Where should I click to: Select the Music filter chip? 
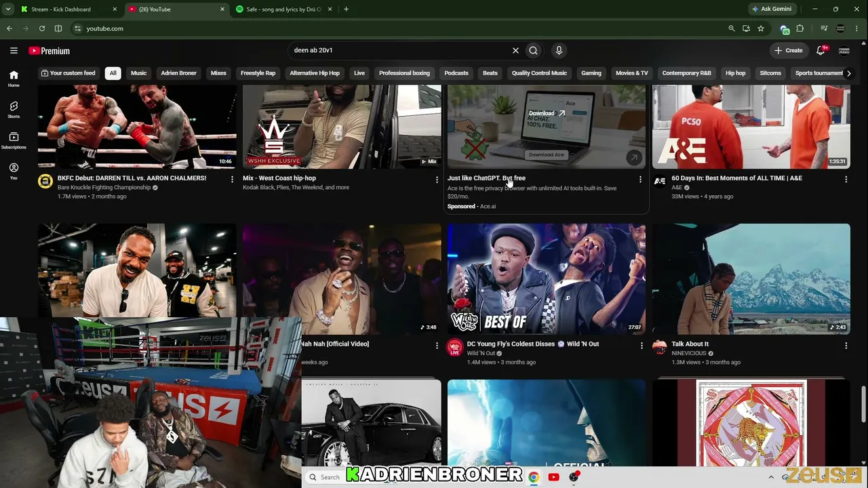click(x=138, y=73)
